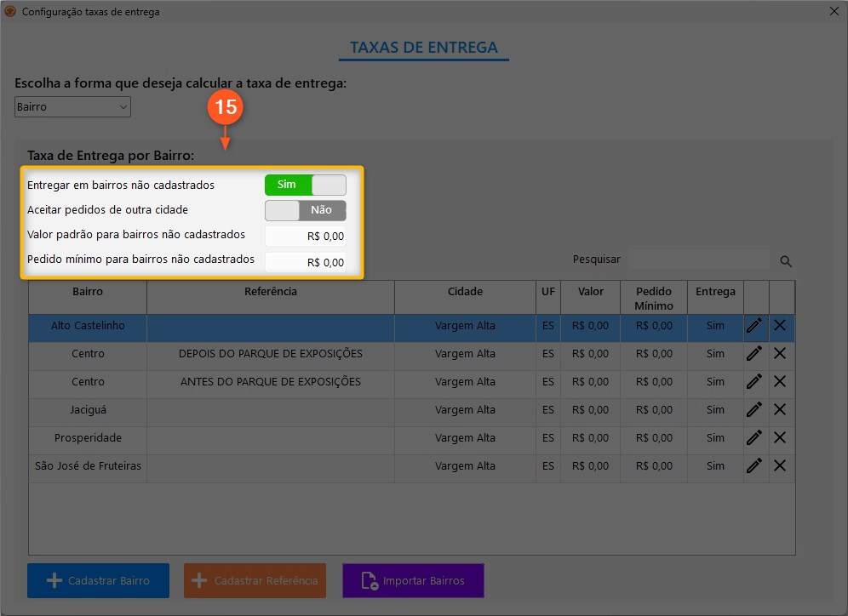Click the Importar Bairros button
Screen dimensions: 848x616
tap(413, 580)
